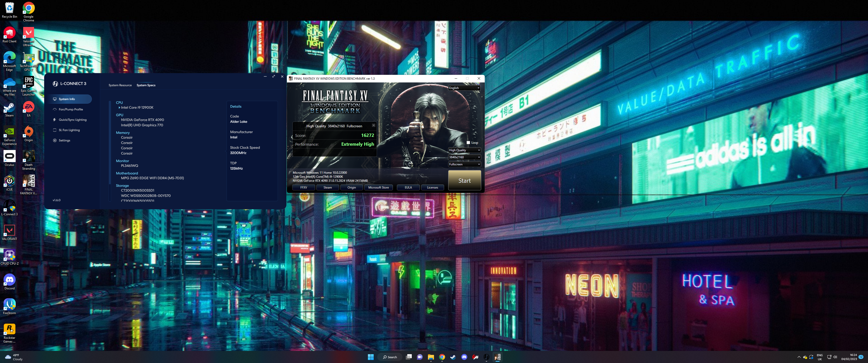Show hidden icons chevron in system tray
Image resolution: width=868 pixels, height=363 pixels.
(x=799, y=357)
